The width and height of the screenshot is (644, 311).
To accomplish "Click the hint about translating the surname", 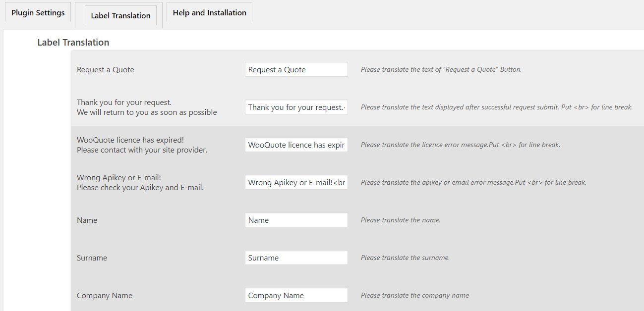I will pos(405,258).
